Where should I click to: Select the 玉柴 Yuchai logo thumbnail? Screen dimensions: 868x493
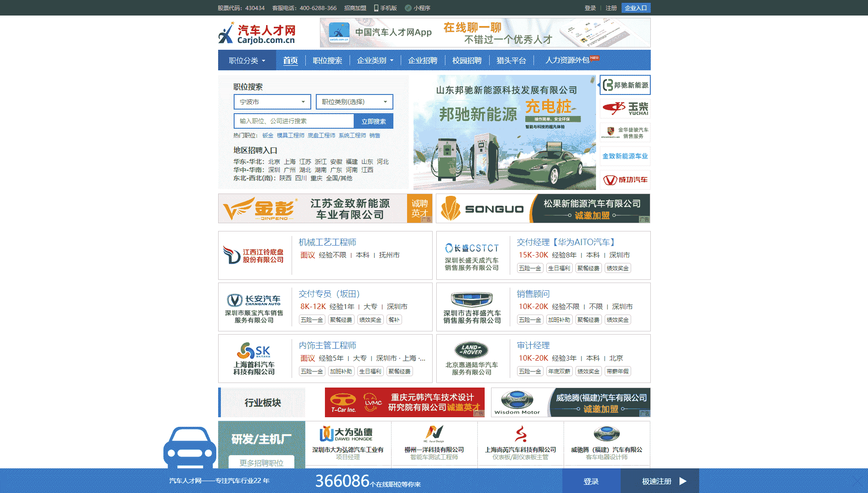pyautogui.click(x=625, y=109)
